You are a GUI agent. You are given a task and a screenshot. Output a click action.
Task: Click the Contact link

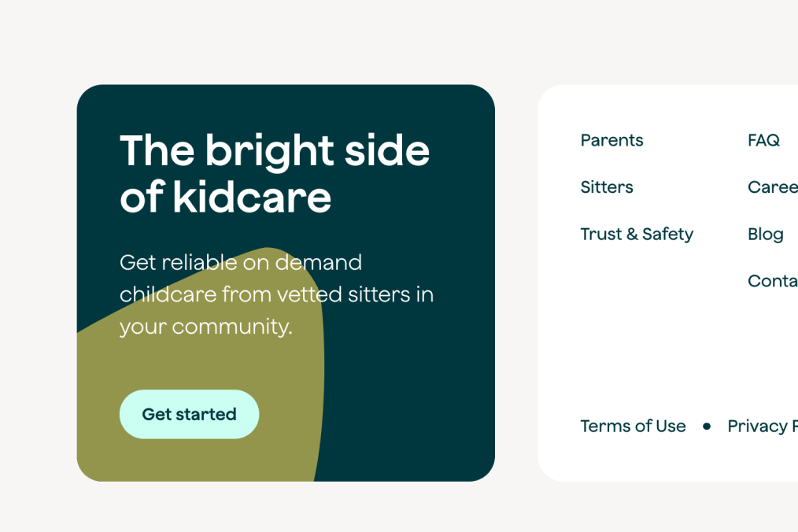773,281
